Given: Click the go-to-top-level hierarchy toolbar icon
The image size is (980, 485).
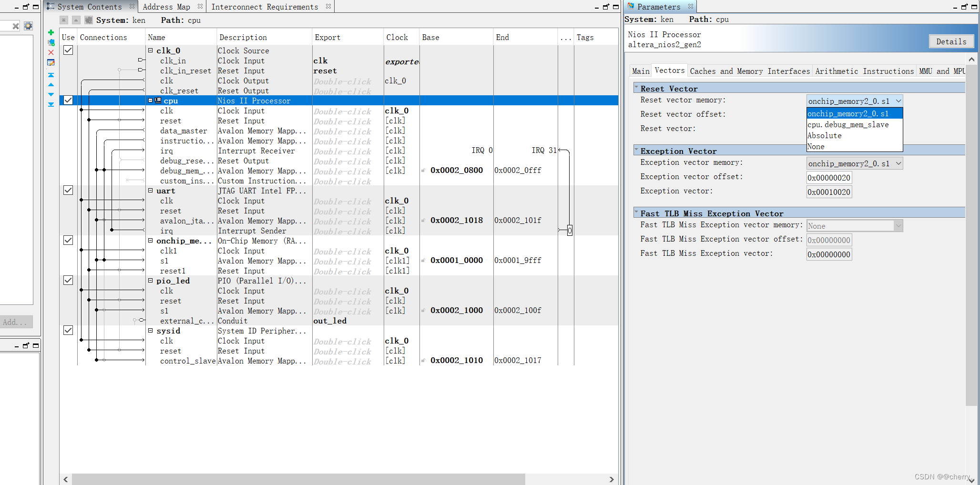Looking at the screenshot, I should click(64, 20).
